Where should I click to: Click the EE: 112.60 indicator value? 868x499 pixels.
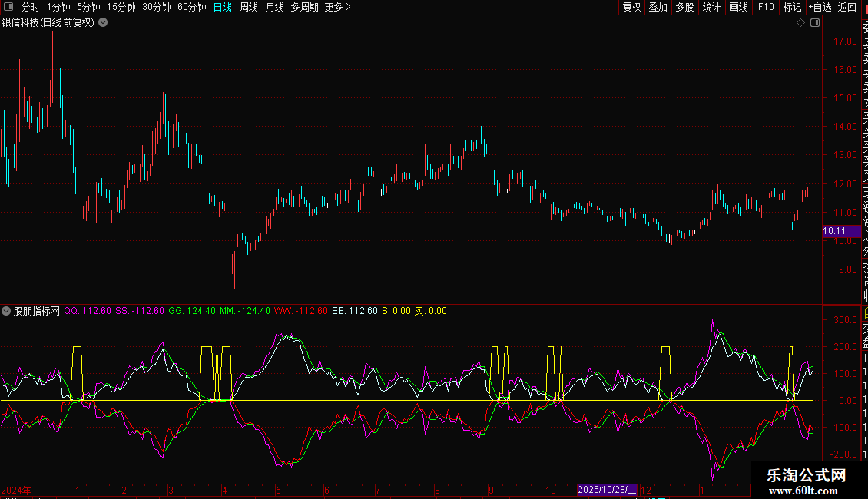click(355, 311)
